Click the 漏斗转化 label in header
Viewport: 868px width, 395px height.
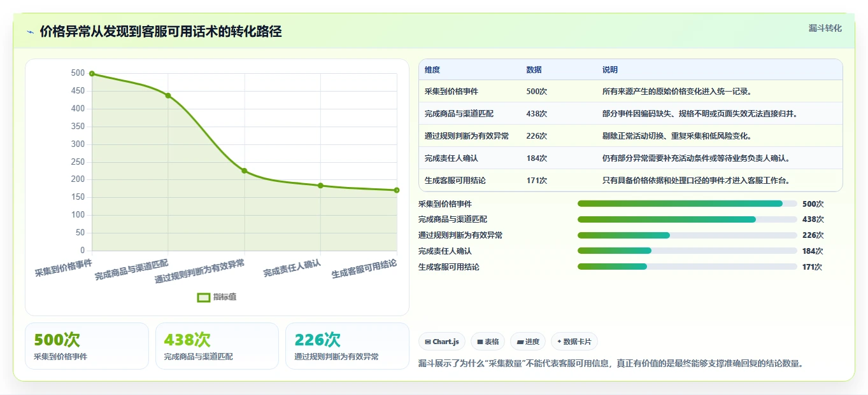(x=825, y=28)
